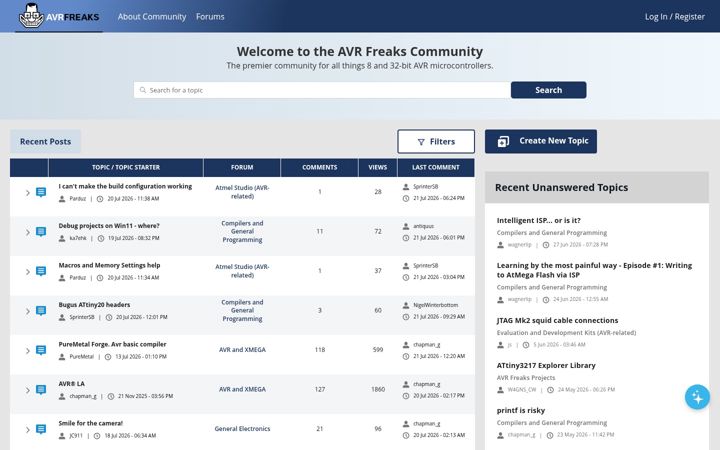Viewport: 720px width, 450px height.
Task: Expand the Bugus ATtiny20 headers row
Action: pyautogui.click(x=28, y=311)
